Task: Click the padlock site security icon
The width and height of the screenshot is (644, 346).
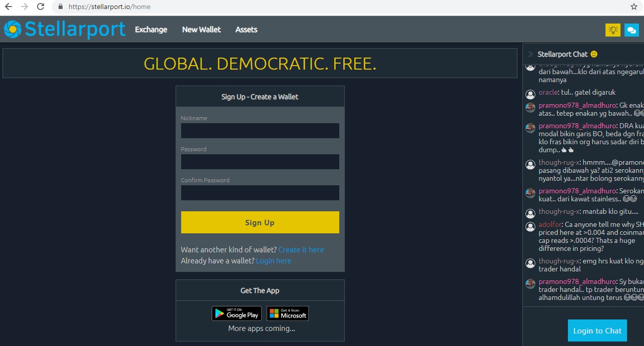Action: [61, 7]
